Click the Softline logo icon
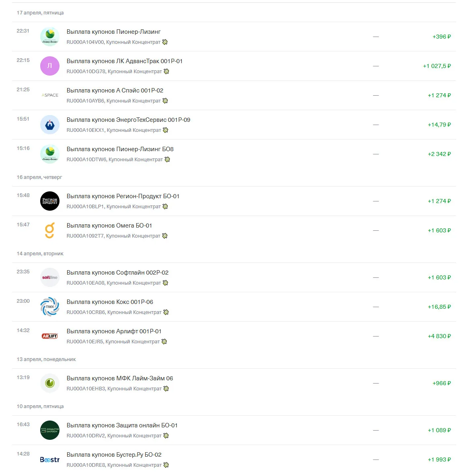 [x=50, y=277]
